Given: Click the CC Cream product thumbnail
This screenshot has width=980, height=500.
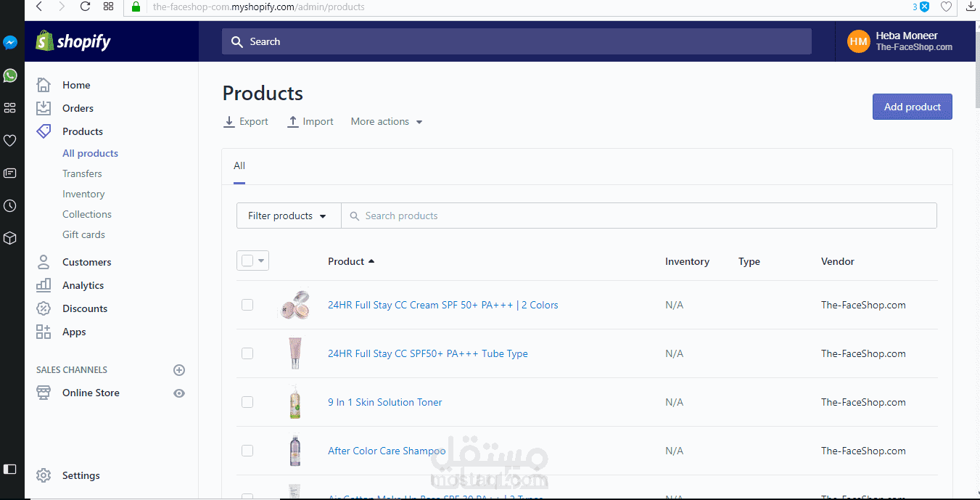Looking at the screenshot, I should [x=294, y=305].
